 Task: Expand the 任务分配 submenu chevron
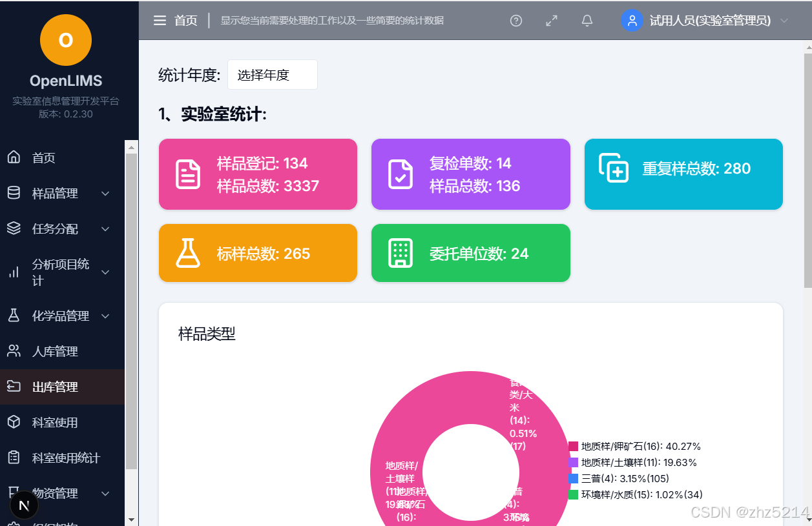105,228
